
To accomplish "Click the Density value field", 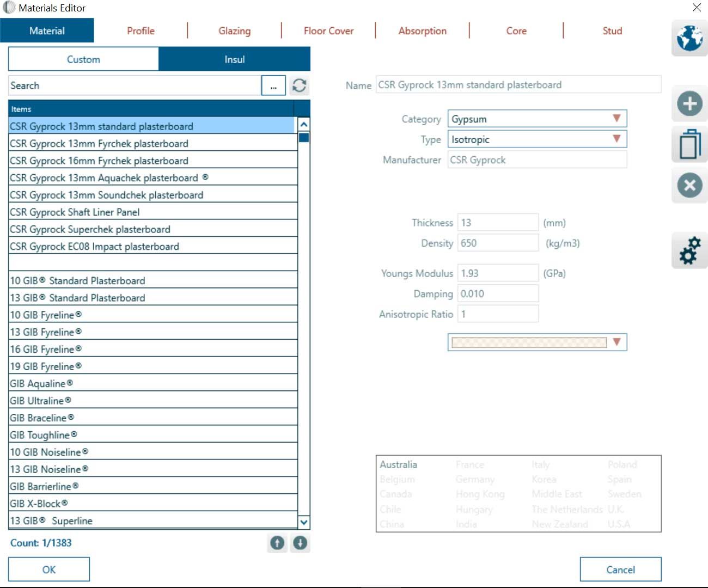I will click(498, 243).
